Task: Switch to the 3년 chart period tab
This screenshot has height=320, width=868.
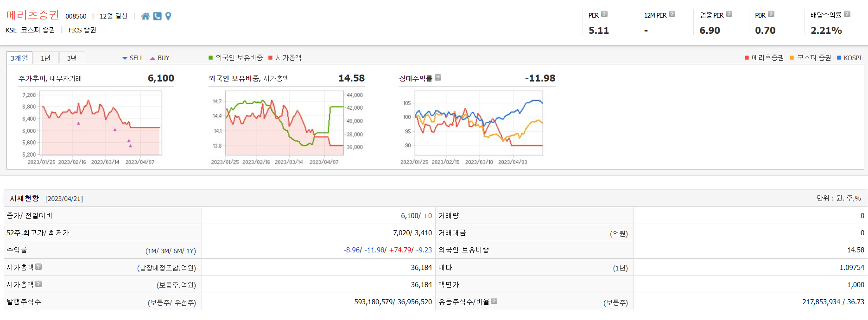Action: click(x=72, y=58)
